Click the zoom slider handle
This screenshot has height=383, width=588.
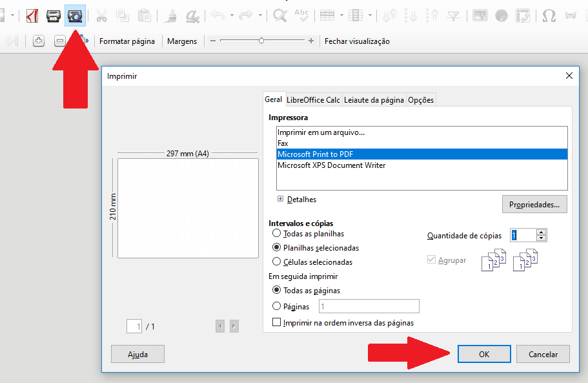click(261, 41)
